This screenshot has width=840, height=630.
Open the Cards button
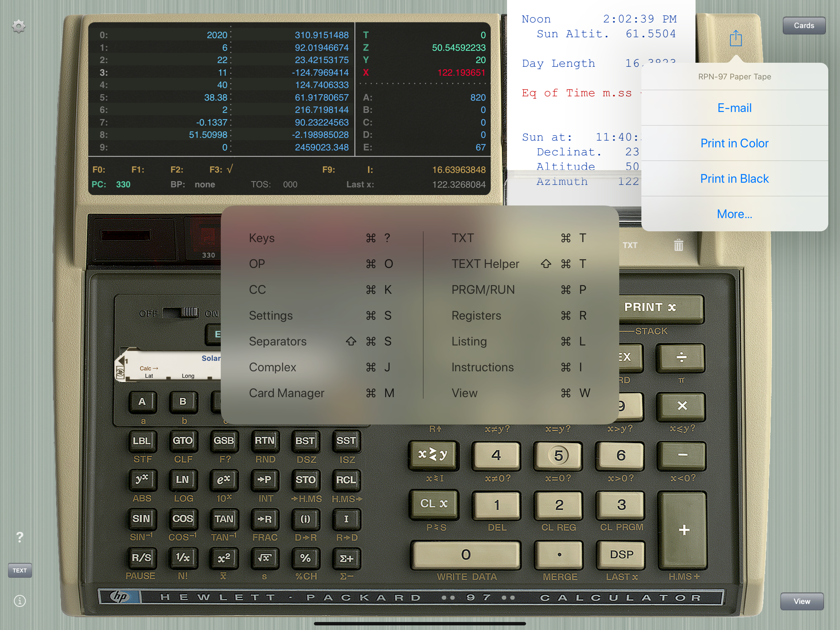[803, 26]
